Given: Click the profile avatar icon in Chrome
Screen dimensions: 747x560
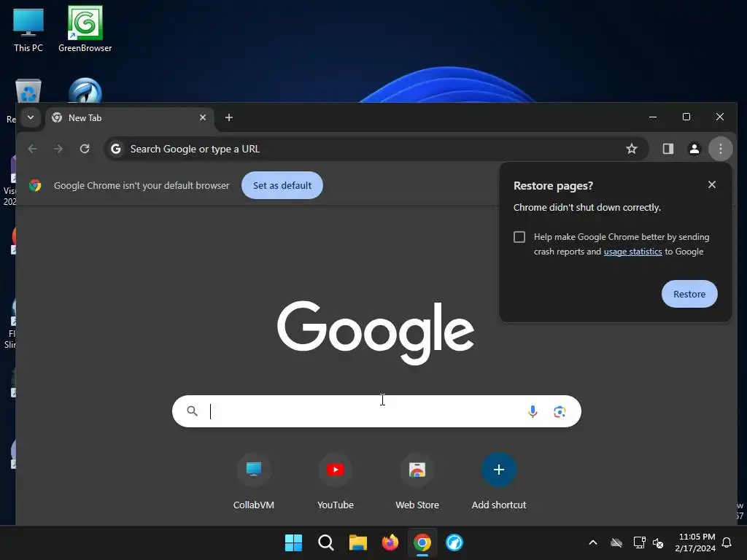Looking at the screenshot, I should click(694, 149).
